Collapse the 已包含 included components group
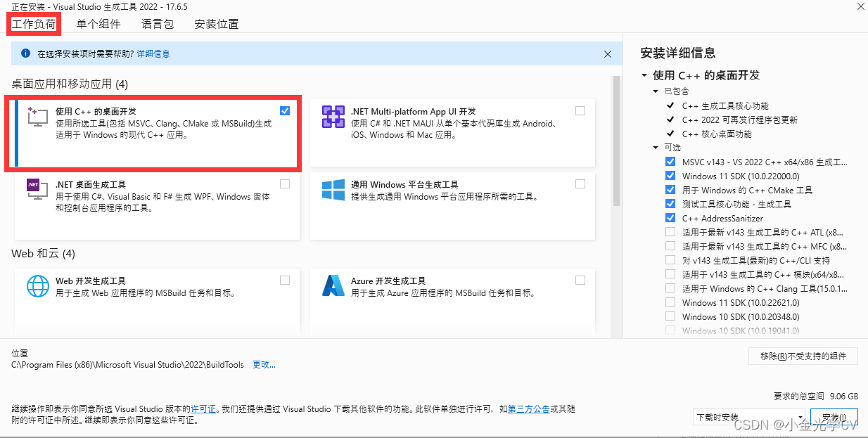 [656, 91]
